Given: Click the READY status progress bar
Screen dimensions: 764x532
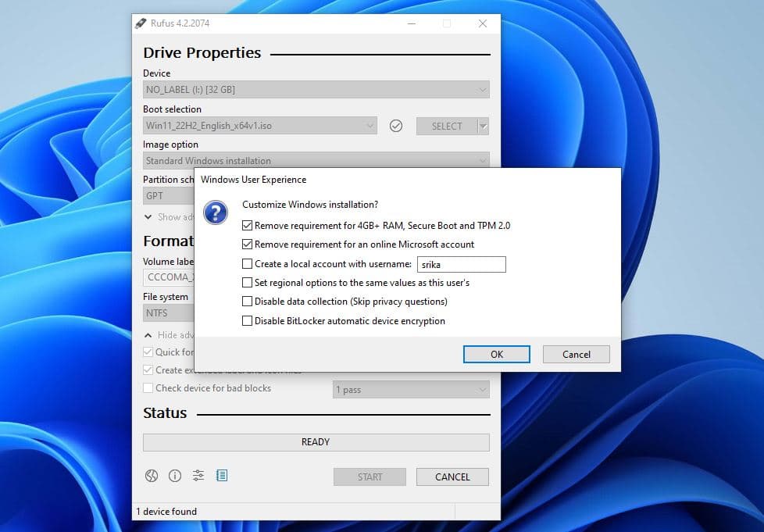Looking at the screenshot, I should (x=316, y=442).
